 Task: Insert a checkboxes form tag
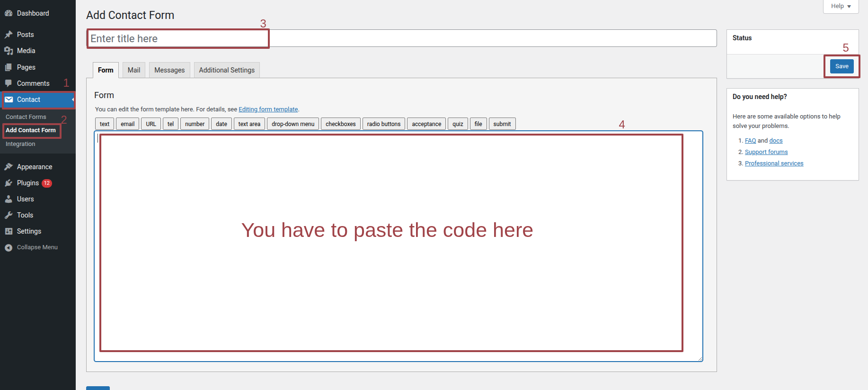(340, 124)
